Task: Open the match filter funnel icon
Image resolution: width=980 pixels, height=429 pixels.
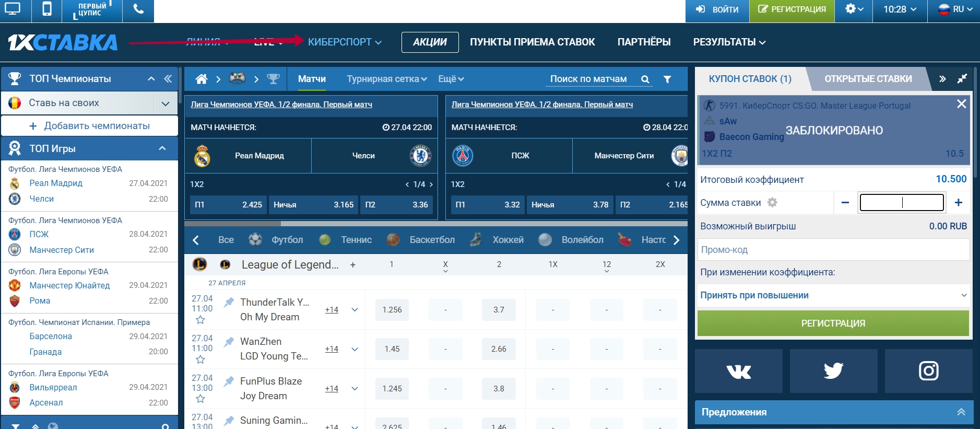Action: tap(667, 79)
